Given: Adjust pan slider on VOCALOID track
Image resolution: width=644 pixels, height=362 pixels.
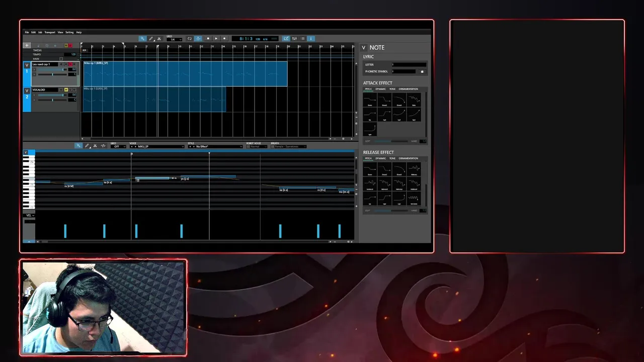Looking at the screenshot, I should [52, 100].
